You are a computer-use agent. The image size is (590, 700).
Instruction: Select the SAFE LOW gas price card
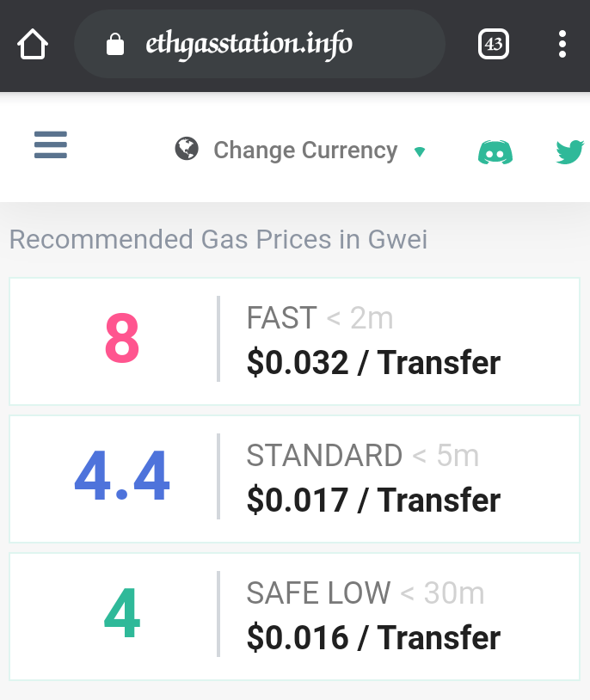coord(294,616)
